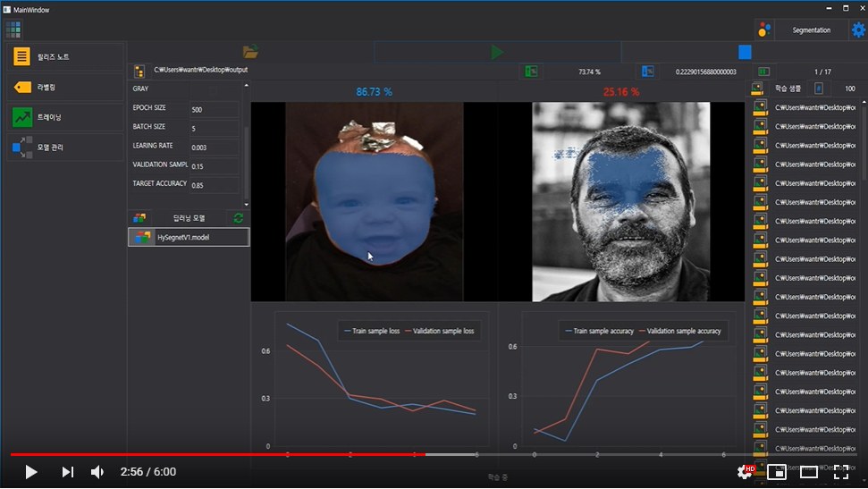Open the grid app menu icon
The height and width of the screenshot is (489, 868).
point(13,30)
